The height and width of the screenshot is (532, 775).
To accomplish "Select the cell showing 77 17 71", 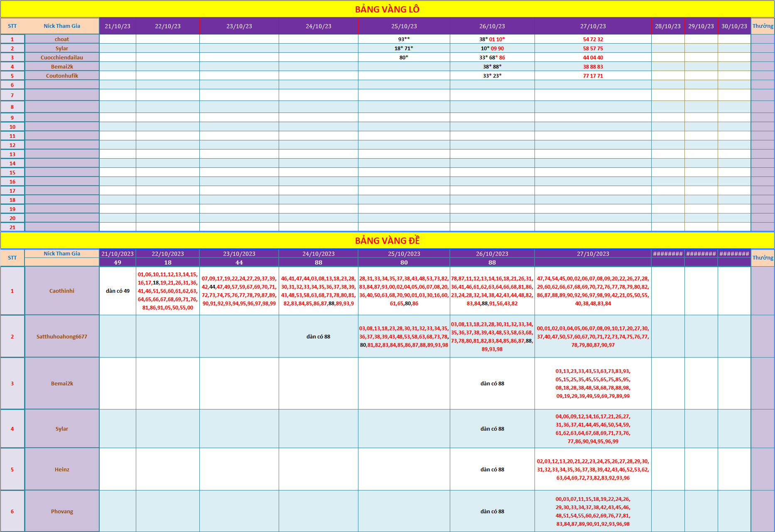I will click(593, 76).
